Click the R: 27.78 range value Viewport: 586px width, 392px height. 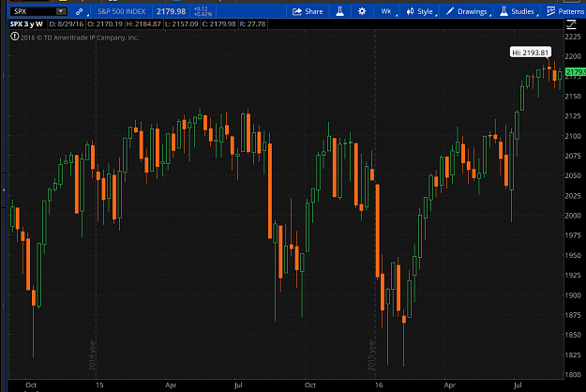click(252, 24)
